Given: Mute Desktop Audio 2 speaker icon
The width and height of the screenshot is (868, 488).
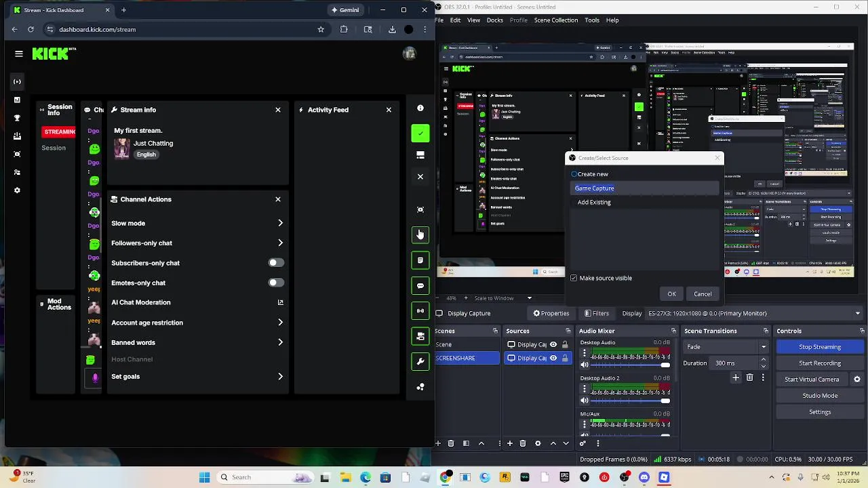Looking at the screenshot, I should [x=585, y=401].
